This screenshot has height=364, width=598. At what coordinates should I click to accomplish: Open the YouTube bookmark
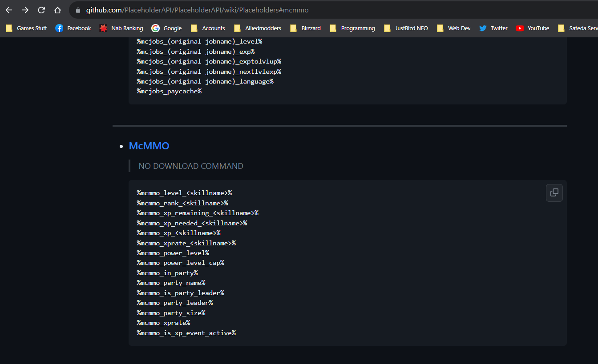532,28
